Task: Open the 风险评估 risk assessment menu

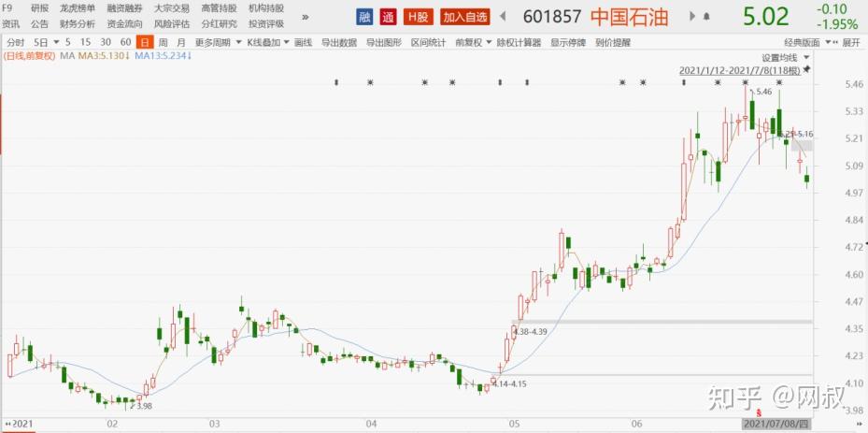Action: [172, 23]
